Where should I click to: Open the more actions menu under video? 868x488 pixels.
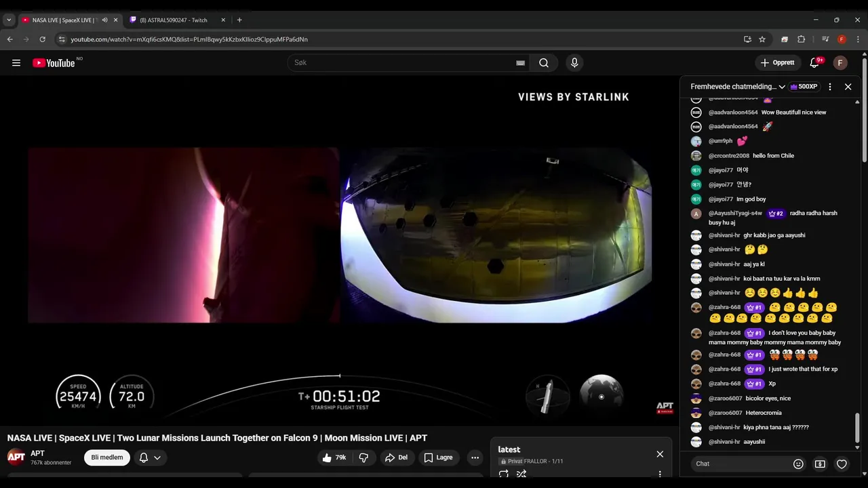coord(475,457)
